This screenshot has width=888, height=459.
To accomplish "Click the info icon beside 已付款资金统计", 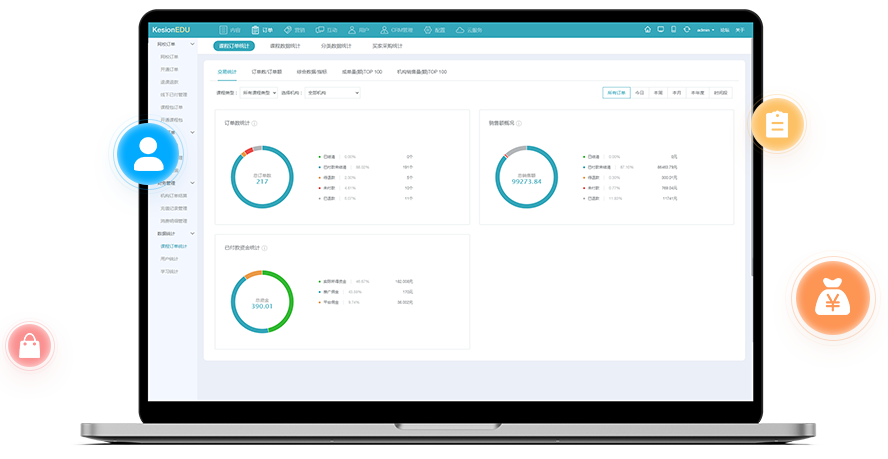I will (264, 247).
